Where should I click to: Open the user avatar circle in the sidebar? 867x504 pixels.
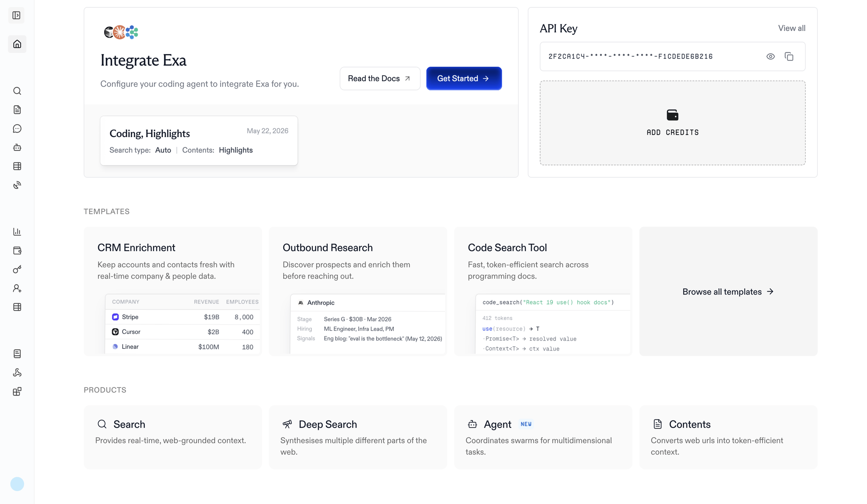point(17,484)
